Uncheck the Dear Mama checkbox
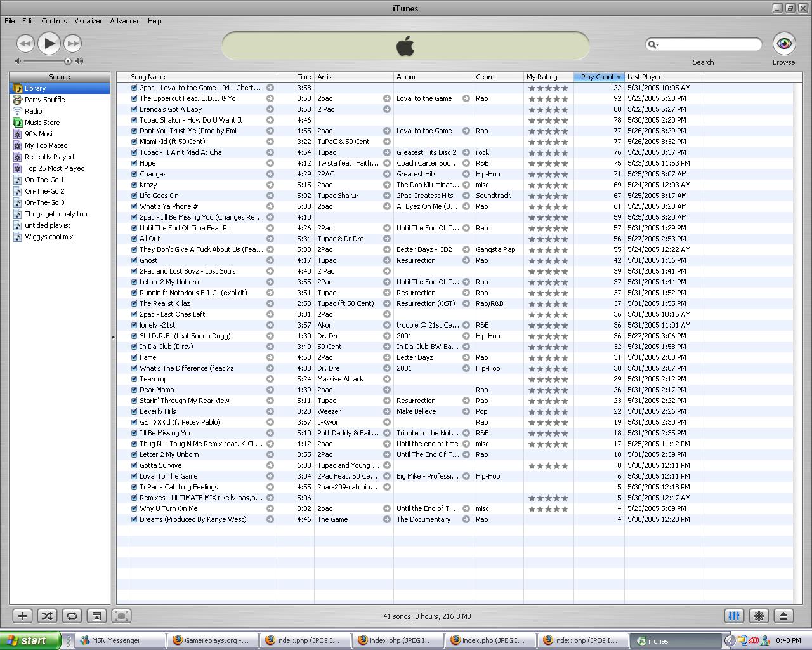The image size is (812, 650). 134,390
